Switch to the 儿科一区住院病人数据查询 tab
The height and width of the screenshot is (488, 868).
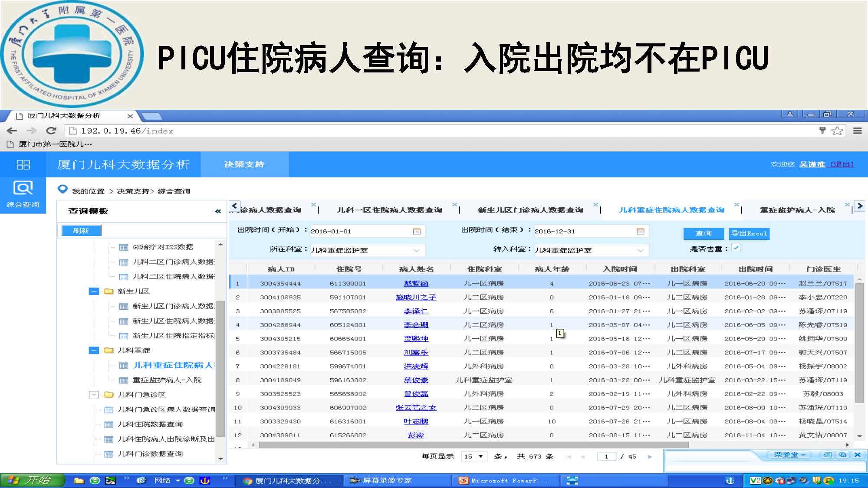389,210
